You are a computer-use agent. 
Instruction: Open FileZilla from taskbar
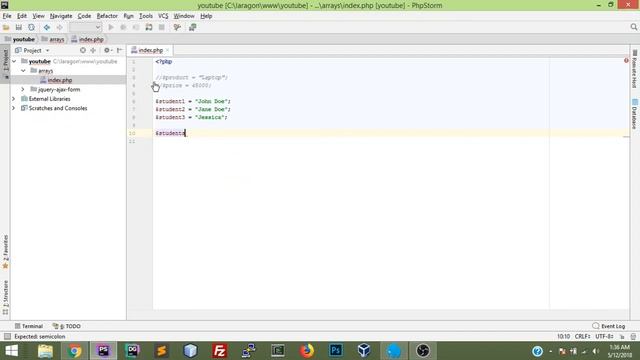click(x=219, y=351)
